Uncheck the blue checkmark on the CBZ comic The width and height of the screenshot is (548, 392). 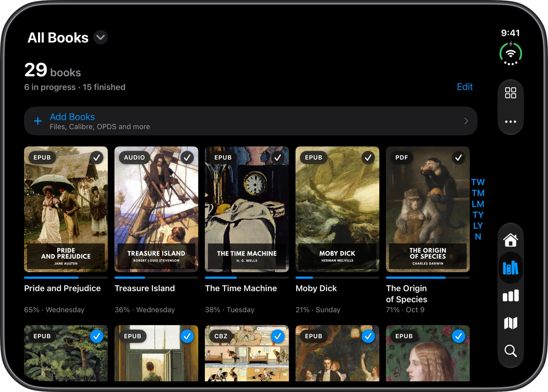(278, 336)
